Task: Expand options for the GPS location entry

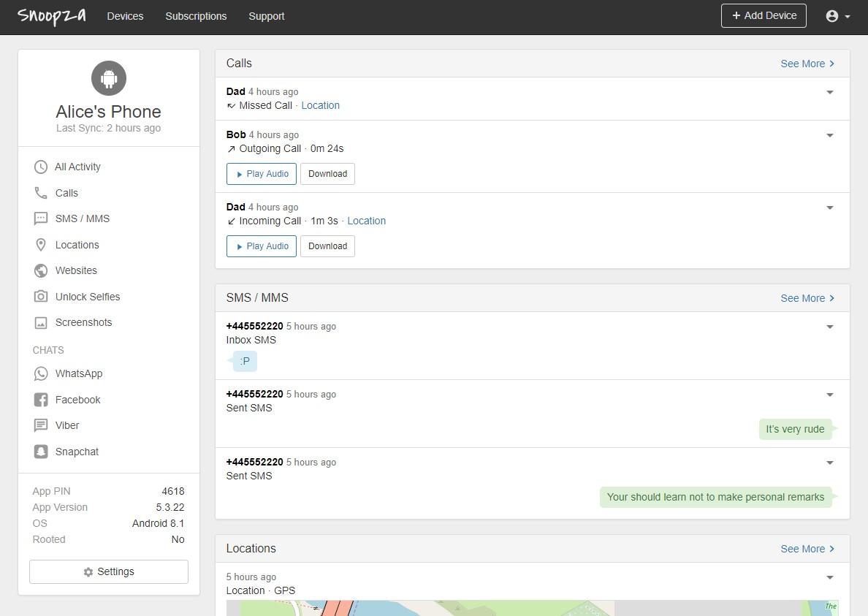Action: click(x=830, y=578)
